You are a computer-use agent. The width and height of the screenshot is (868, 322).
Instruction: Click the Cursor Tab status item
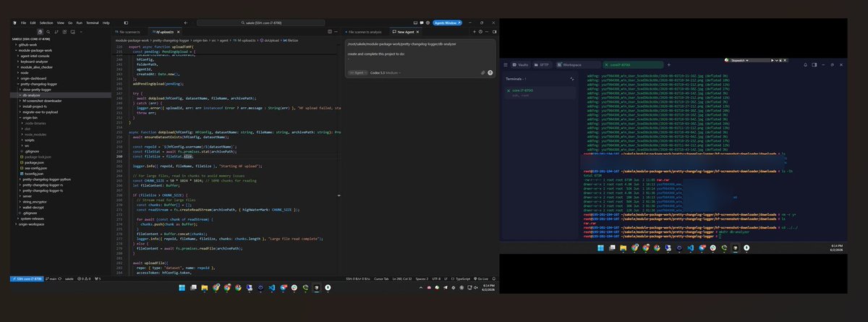(x=381, y=278)
